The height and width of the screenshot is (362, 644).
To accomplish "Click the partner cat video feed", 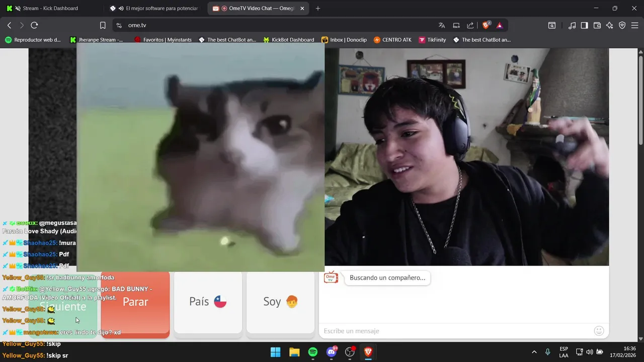I will [200, 157].
